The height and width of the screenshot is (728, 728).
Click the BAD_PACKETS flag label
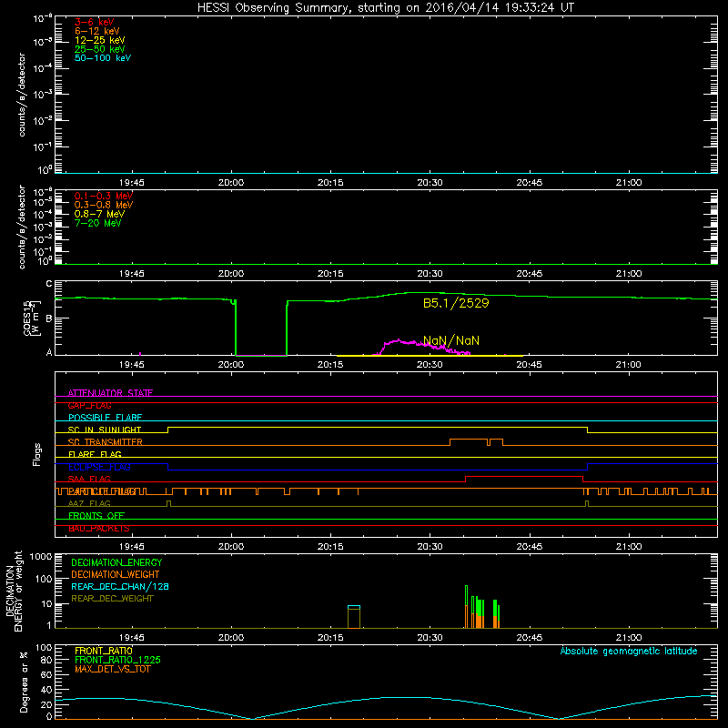(x=99, y=529)
